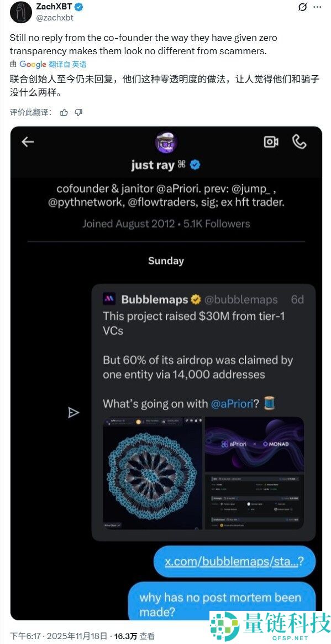Rate the translation with thumbs up
This screenshot has height=644, width=331.
(64, 112)
